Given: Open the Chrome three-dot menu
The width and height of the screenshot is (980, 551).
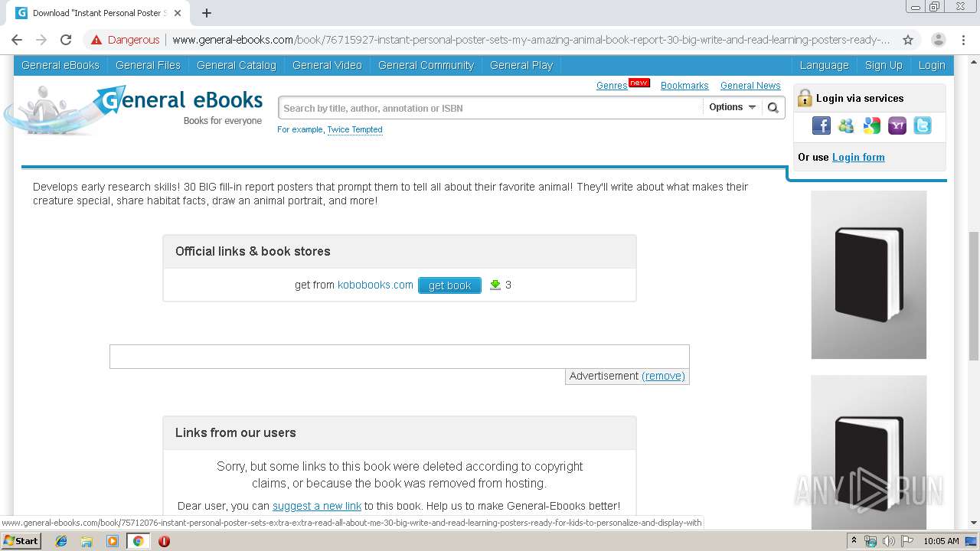Looking at the screenshot, I should coord(965,40).
